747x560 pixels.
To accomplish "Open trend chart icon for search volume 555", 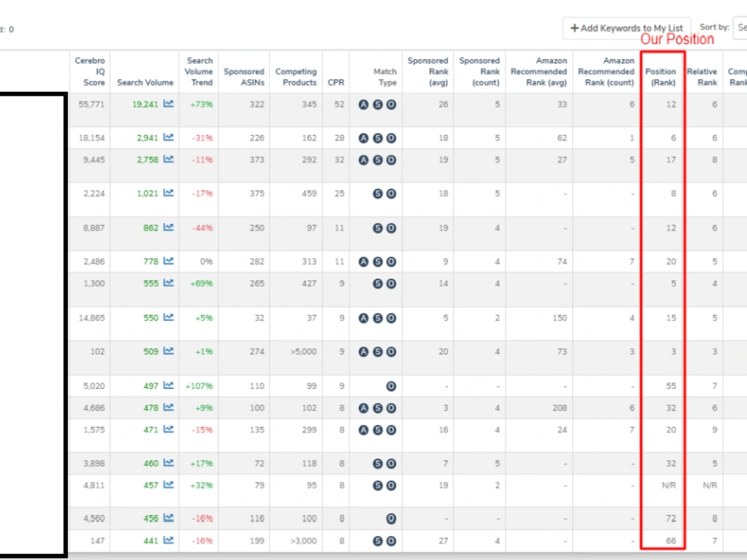I will point(169,283).
